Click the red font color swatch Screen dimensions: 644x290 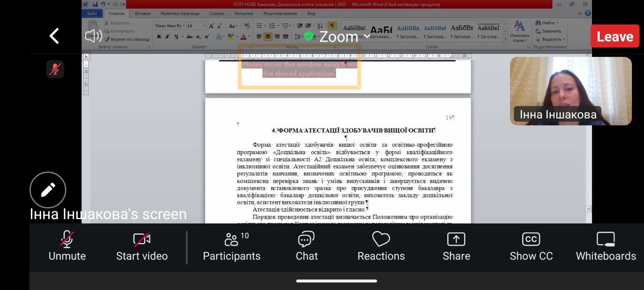[243, 37]
